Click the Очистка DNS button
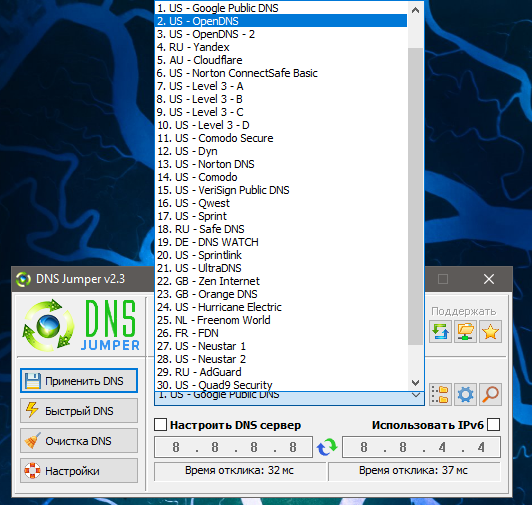Screen dimensions: 532x505 pyautogui.click(x=79, y=441)
